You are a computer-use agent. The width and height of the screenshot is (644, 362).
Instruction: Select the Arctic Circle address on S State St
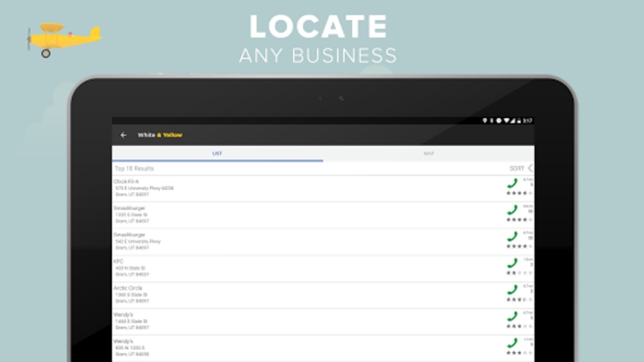click(132, 294)
